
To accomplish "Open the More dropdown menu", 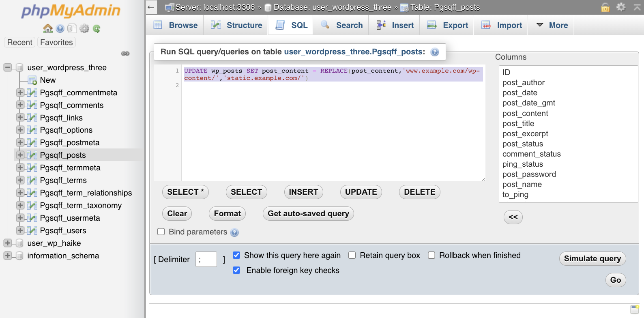I will click(552, 25).
